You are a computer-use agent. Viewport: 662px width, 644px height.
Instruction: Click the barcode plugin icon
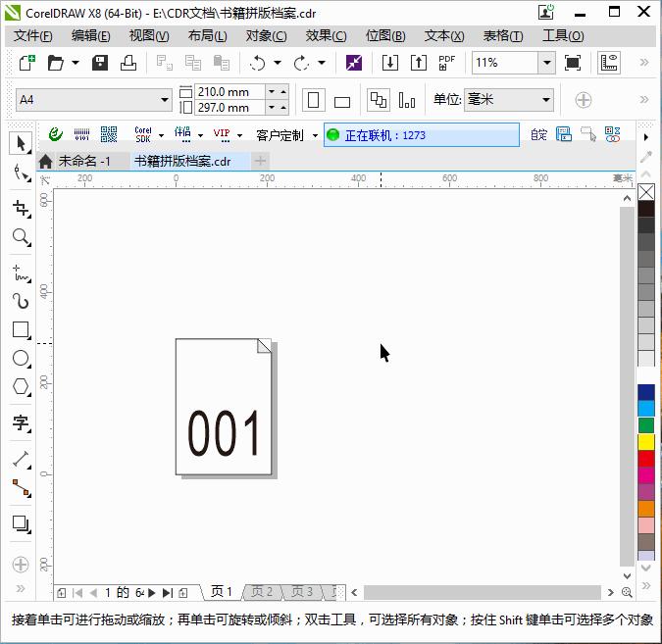tap(82, 135)
